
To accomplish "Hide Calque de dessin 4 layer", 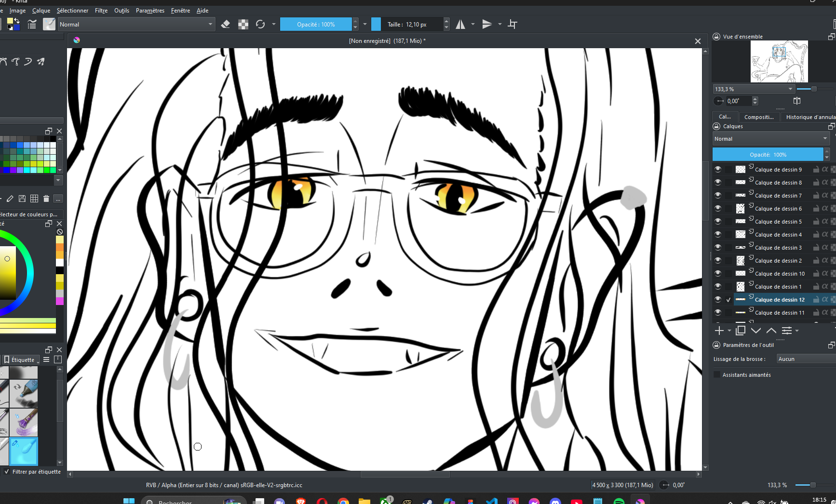I will click(718, 235).
